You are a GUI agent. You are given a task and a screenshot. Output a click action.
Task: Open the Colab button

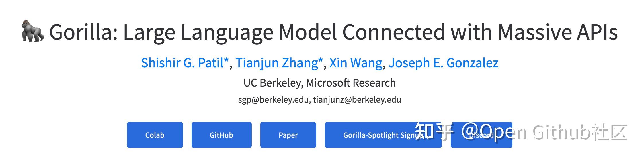[155, 135]
